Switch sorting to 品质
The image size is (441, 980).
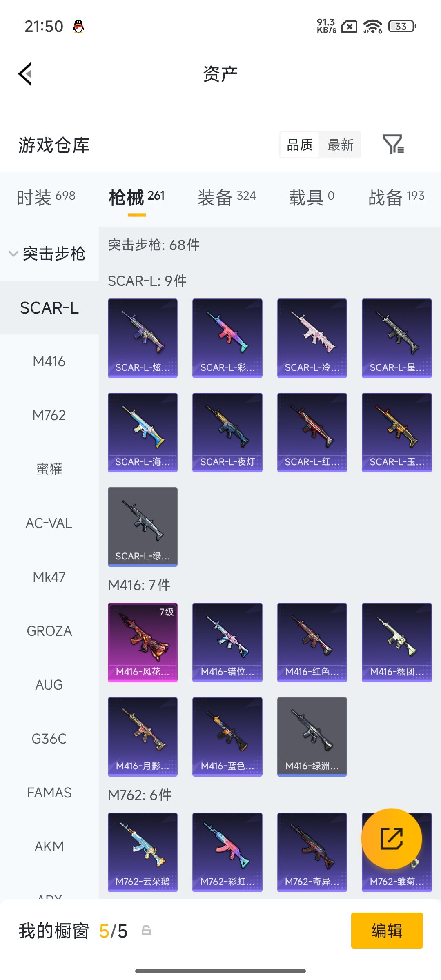click(x=300, y=145)
